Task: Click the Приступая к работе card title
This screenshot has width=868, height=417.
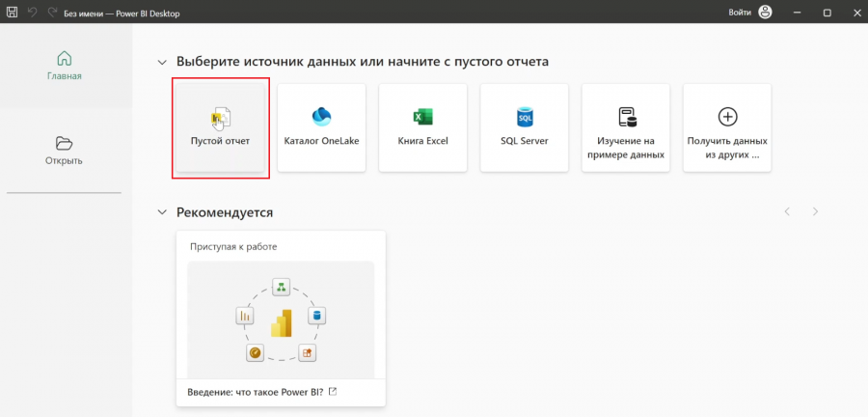Action: coord(233,246)
